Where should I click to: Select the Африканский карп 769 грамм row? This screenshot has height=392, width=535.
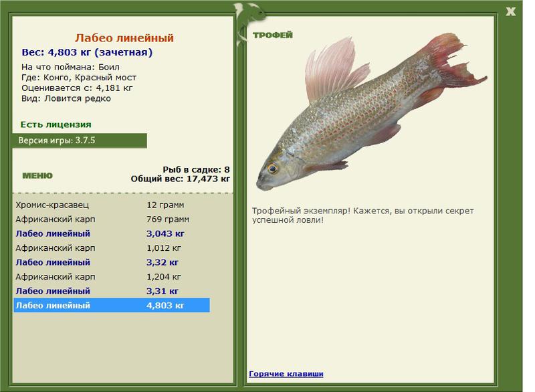pyautogui.click(x=112, y=219)
